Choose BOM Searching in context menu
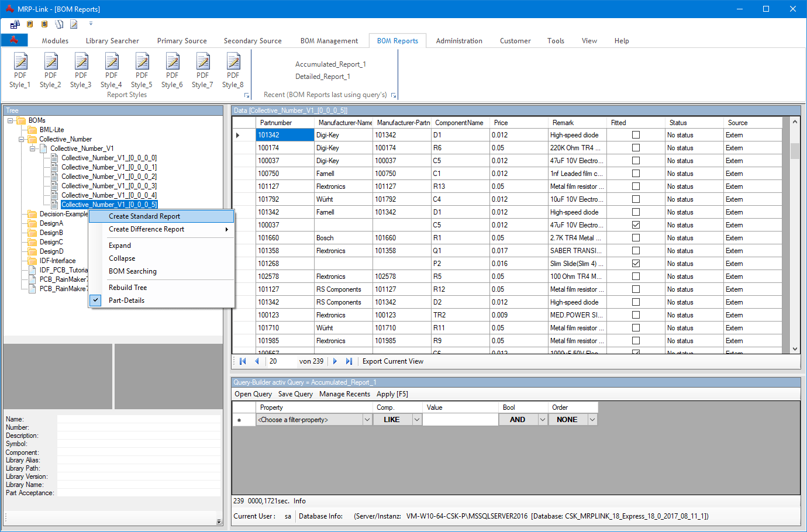807x532 pixels. [161, 271]
